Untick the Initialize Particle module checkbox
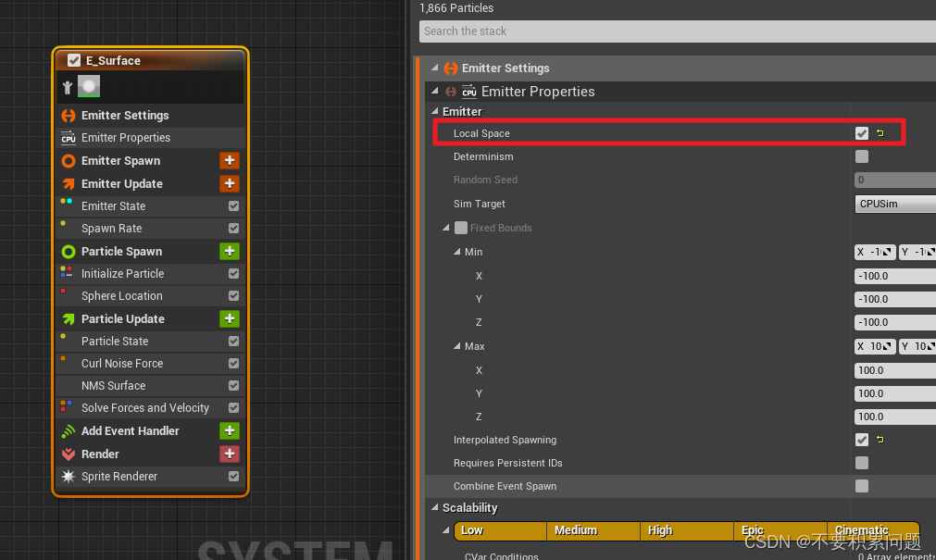 click(233, 273)
